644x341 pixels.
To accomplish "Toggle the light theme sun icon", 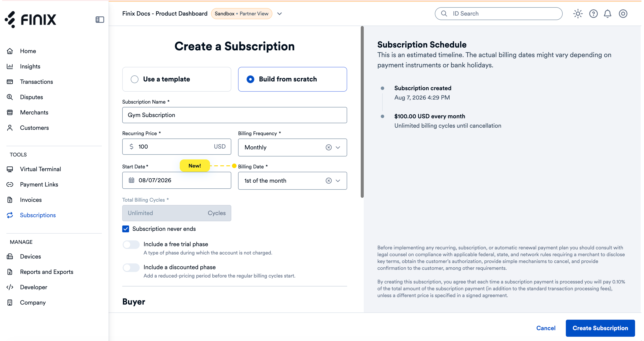I will 578,14.
